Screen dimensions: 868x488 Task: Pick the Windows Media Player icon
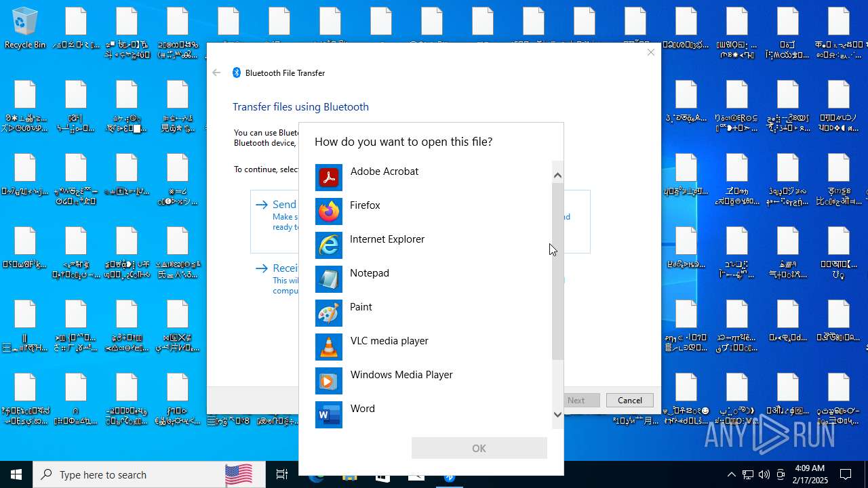[x=329, y=381]
